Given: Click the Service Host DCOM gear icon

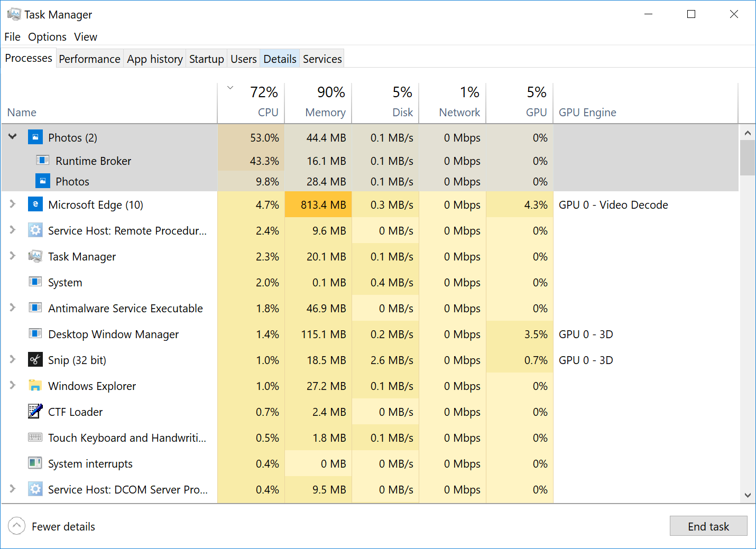Looking at the screenshot, I should coord(35,489).
